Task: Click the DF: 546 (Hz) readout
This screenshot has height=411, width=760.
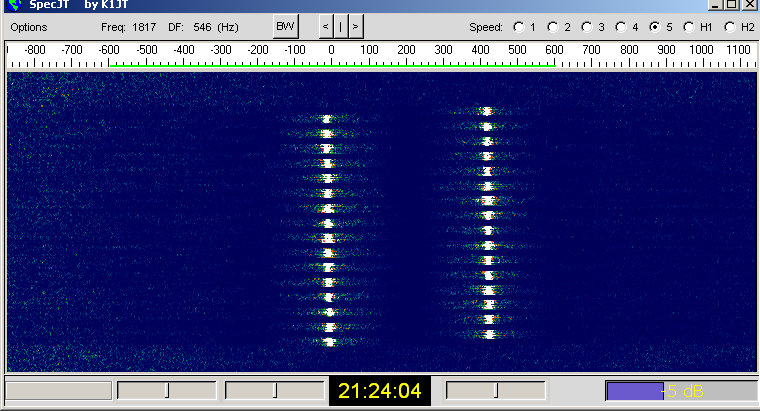Action: (204, 27)
